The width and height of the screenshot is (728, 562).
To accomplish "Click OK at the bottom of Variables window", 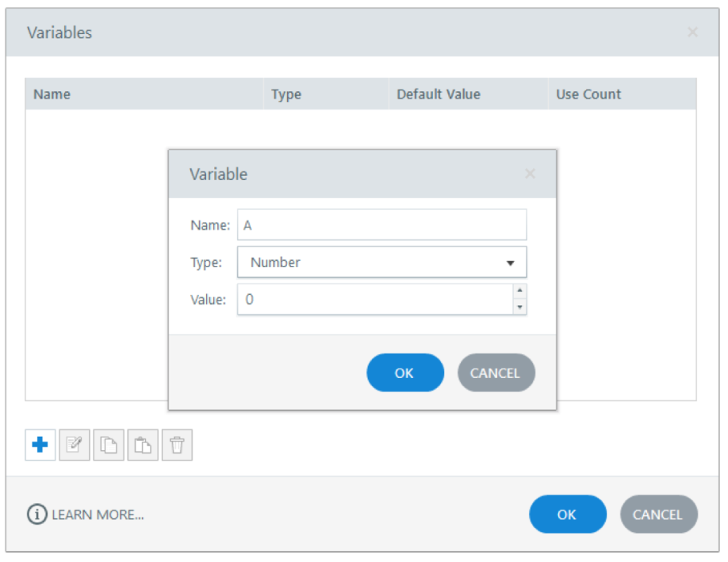I will coord(567,514).
